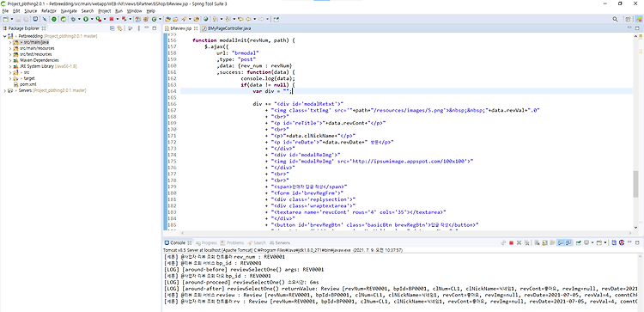The image size is (644, 312).
Task: Click the green Run toolbar button
Action: coord(85,19)
